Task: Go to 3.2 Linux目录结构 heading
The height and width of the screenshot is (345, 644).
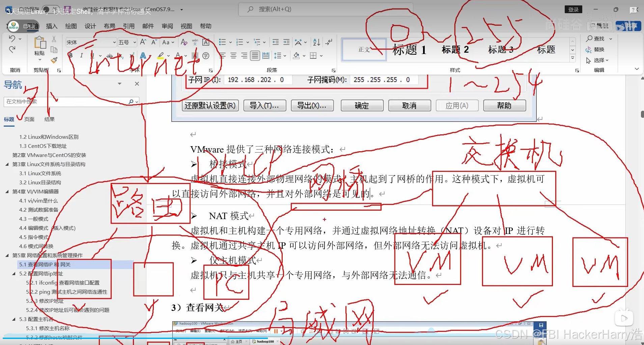Action: 40,183
